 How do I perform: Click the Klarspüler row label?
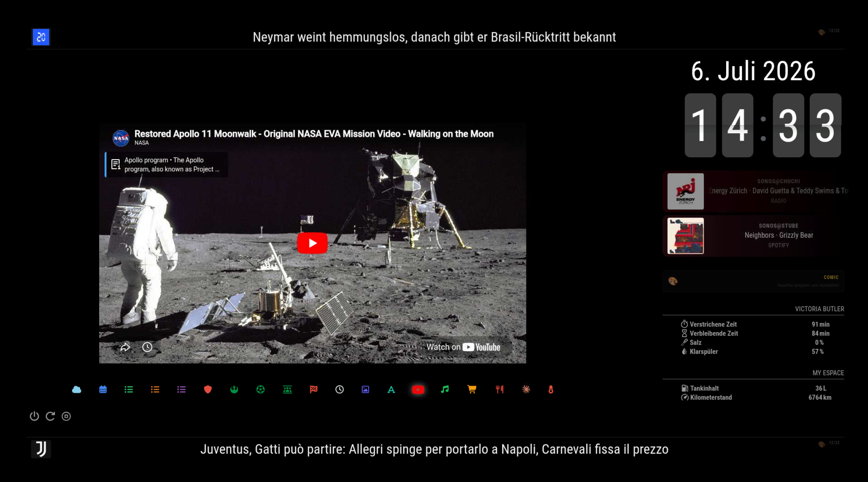pos(704,352)
